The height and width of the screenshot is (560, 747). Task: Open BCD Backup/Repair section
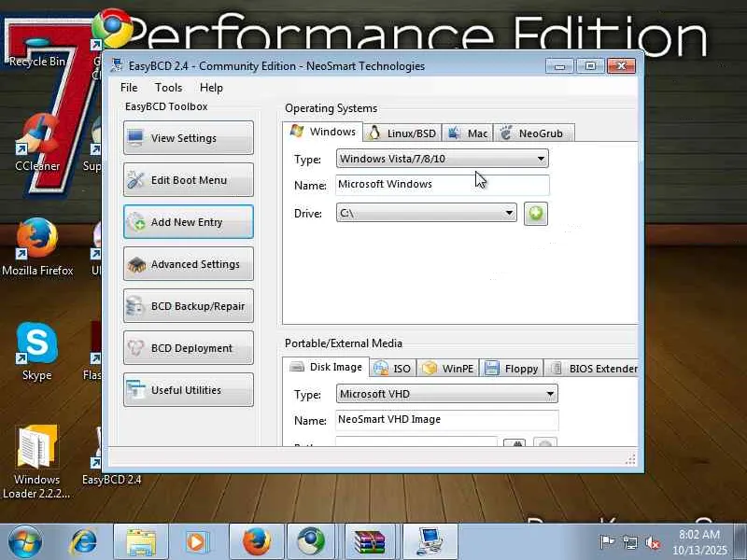(x=189, y=306)
